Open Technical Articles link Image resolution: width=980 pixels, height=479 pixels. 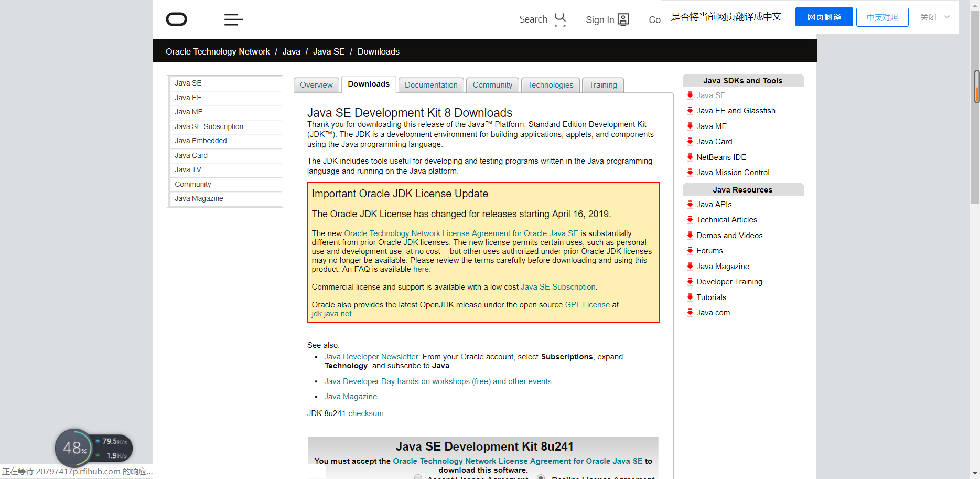click(727, 220)
